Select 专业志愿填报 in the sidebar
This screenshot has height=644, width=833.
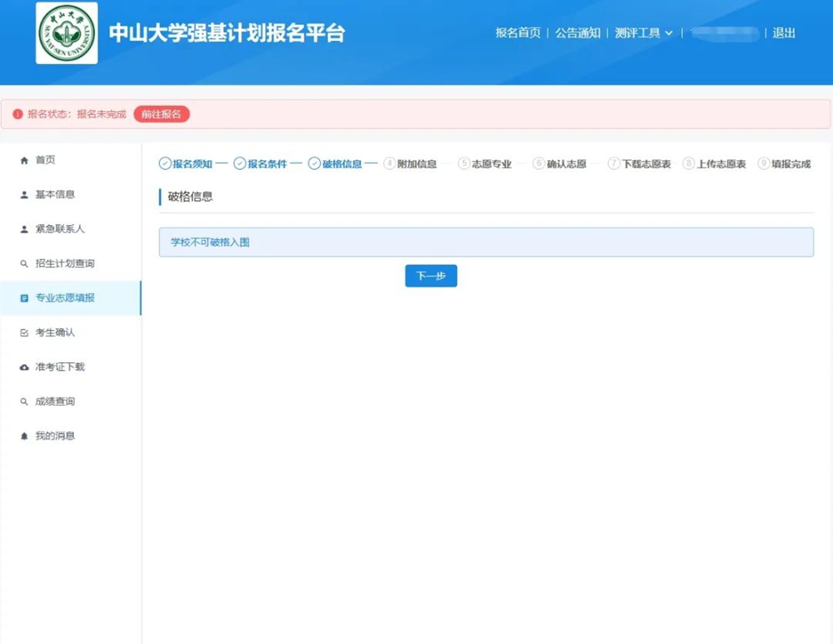pyautogui.click(x=64, y=298)
